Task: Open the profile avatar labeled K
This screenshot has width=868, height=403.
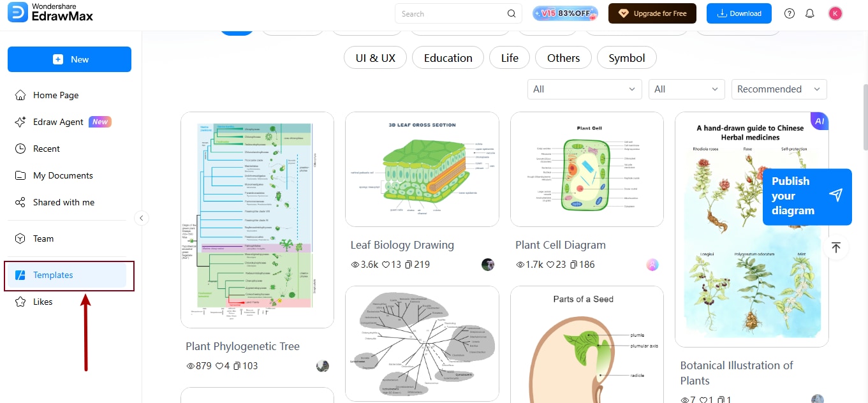Action: [x=835, y=13]
